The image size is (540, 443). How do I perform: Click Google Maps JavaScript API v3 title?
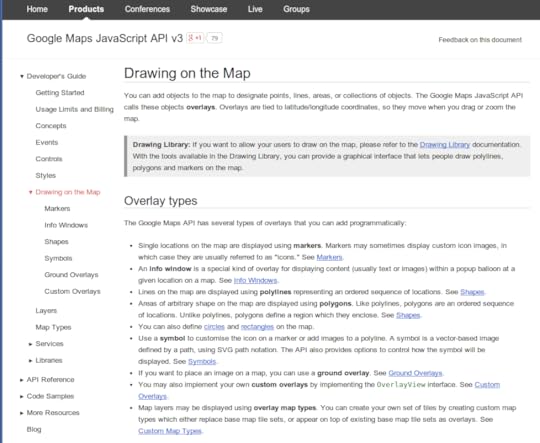pyautogui.click(x=105, y=38)
